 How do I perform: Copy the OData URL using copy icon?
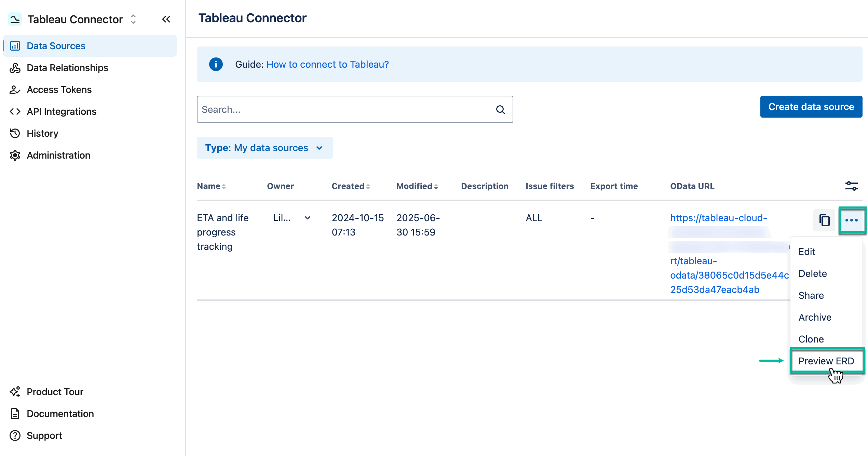[x=824, y=220]
